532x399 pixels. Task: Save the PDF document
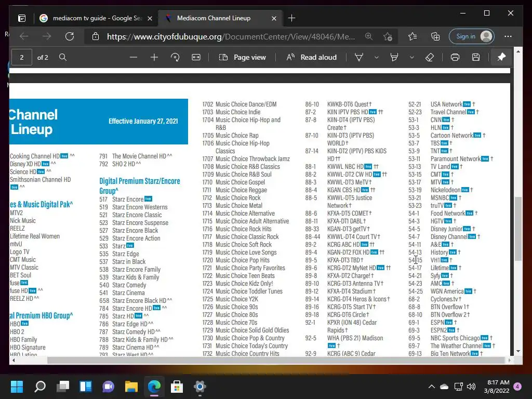point(476,57)
